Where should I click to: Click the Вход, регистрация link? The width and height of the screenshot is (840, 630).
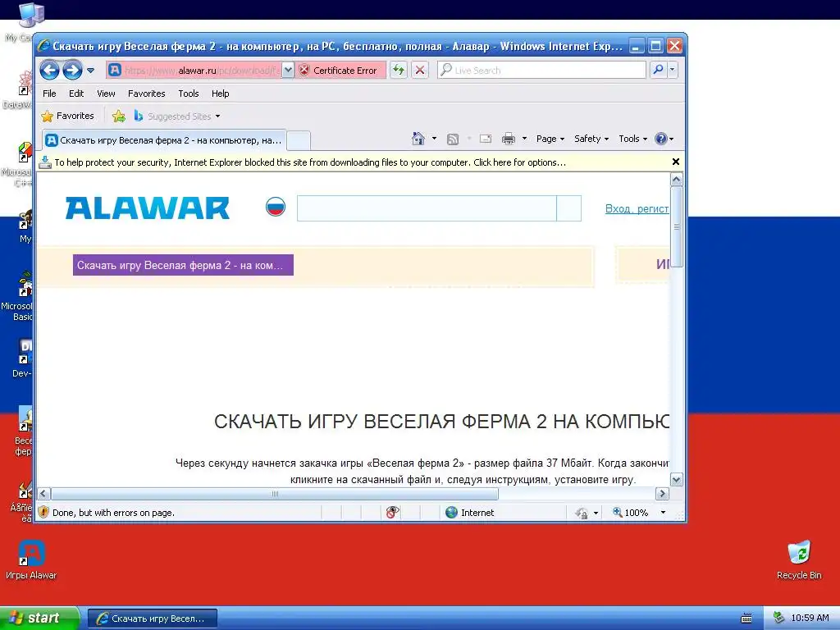click(x=637, y=208)
